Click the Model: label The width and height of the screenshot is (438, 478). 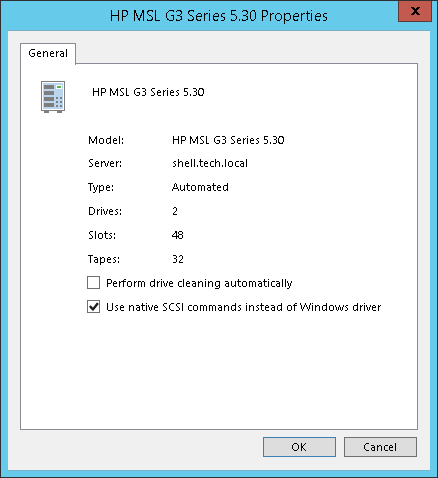pyautogui.click(x=106, y=140)
